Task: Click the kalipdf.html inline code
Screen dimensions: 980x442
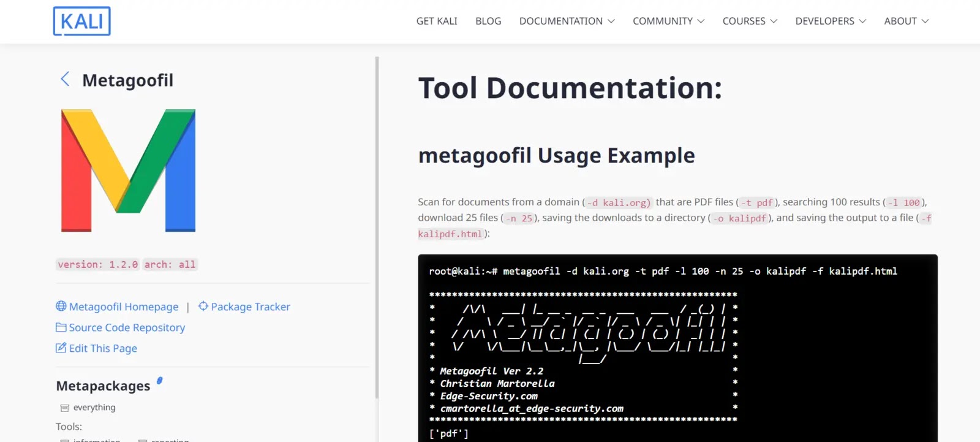Action: pyautogui.click(x=450, y=234)
